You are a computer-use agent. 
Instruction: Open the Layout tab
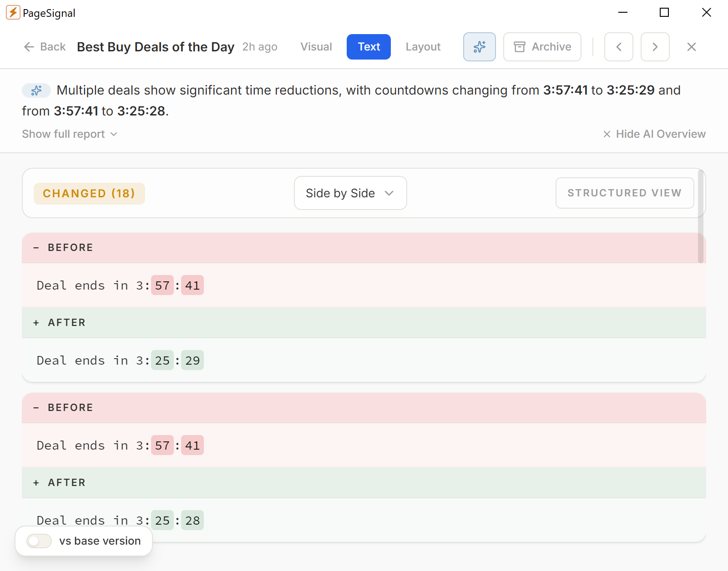click(x=423, y=47)
